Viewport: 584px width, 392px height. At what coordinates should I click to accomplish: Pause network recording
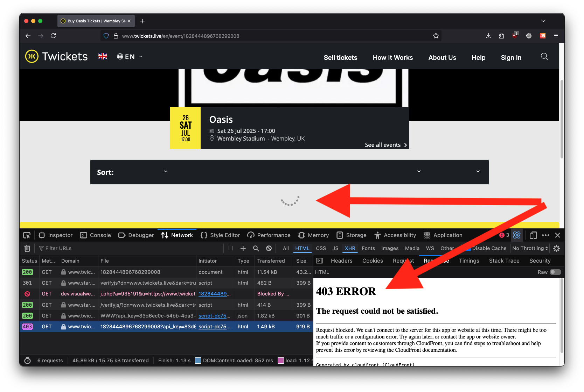(x=230, y=248)
